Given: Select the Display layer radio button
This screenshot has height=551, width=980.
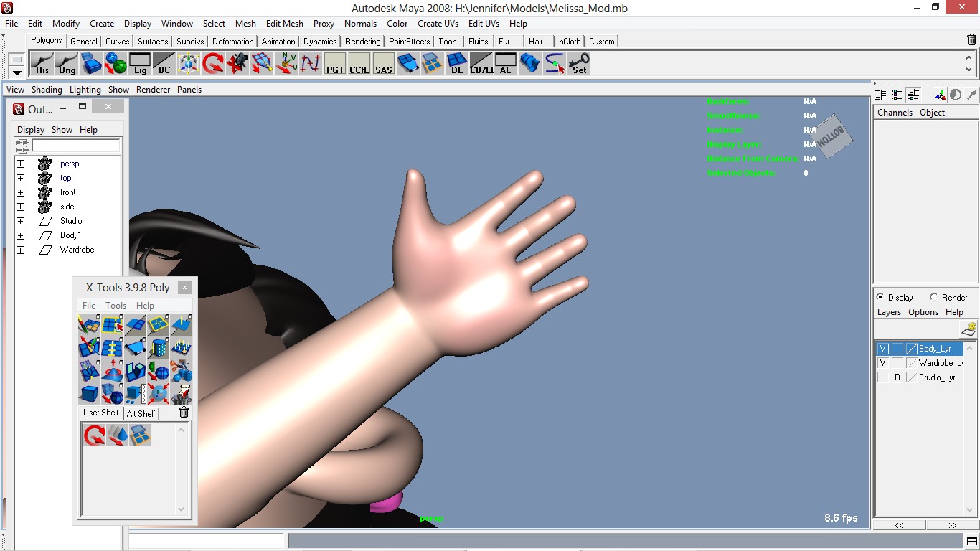Looking at the screenshot, I should coord(880,297).
